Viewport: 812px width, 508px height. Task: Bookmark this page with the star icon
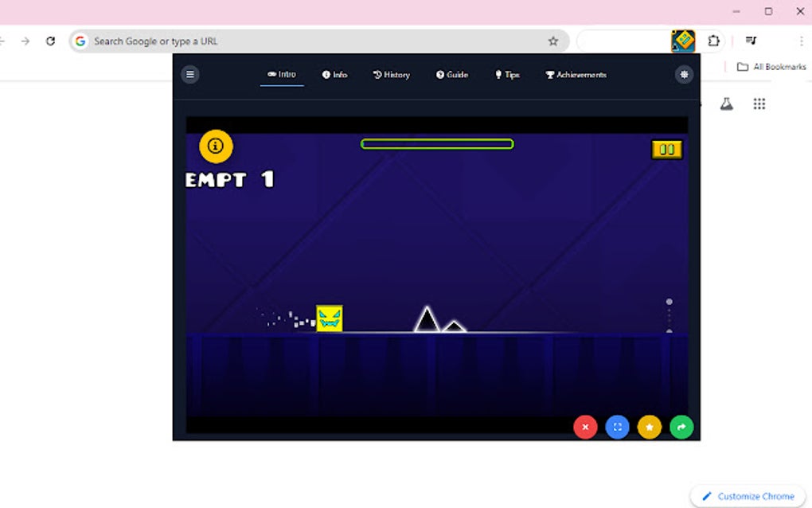point(553,41)
